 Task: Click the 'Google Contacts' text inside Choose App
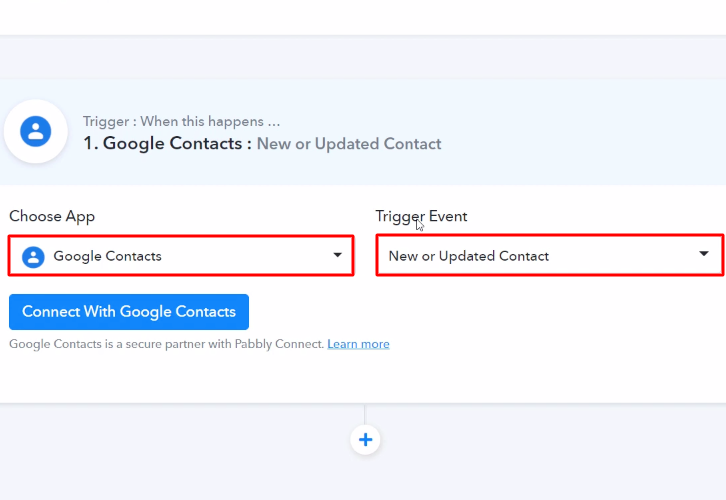click(107, 256)
